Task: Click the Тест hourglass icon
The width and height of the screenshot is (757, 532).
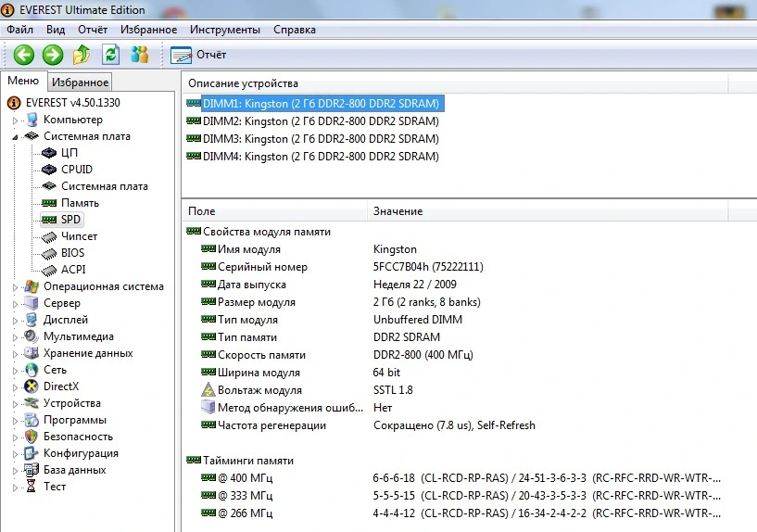Action: click(x=32, y=487)
